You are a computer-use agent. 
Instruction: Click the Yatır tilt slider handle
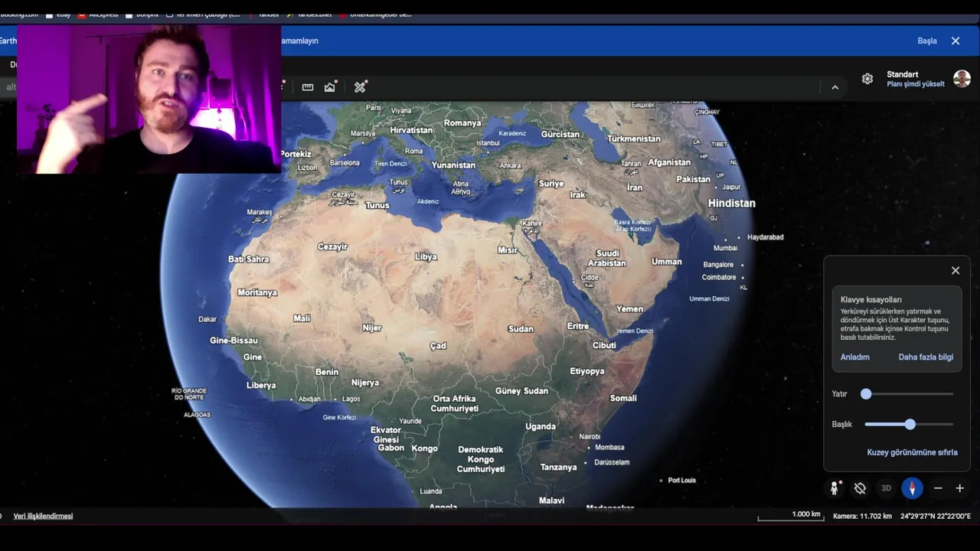tap(866, 393)
